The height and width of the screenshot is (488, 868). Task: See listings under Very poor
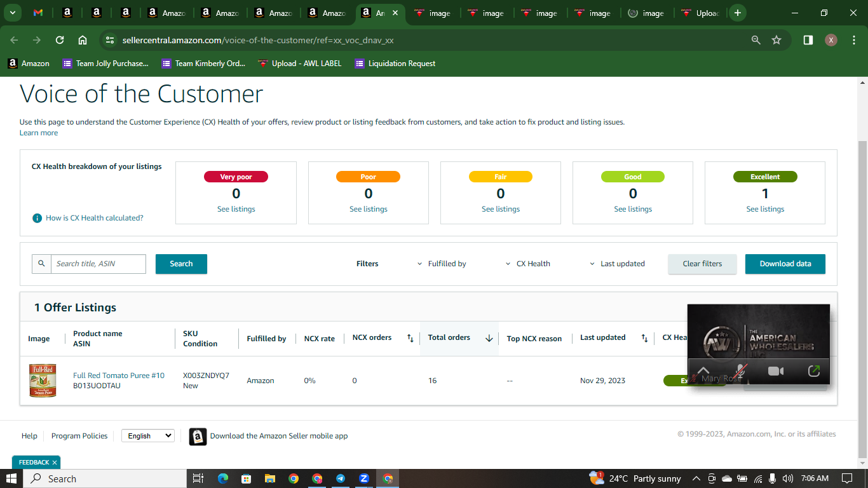click(236, 209)
